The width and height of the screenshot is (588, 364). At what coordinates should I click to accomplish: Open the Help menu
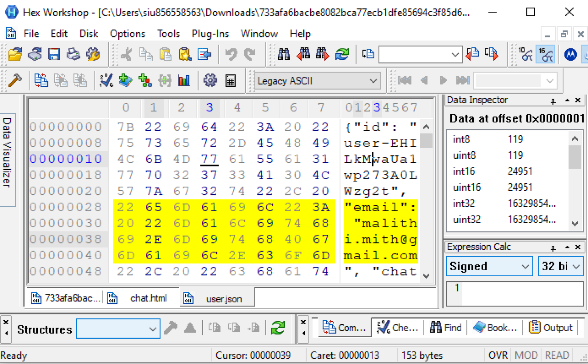pos(300,34)
